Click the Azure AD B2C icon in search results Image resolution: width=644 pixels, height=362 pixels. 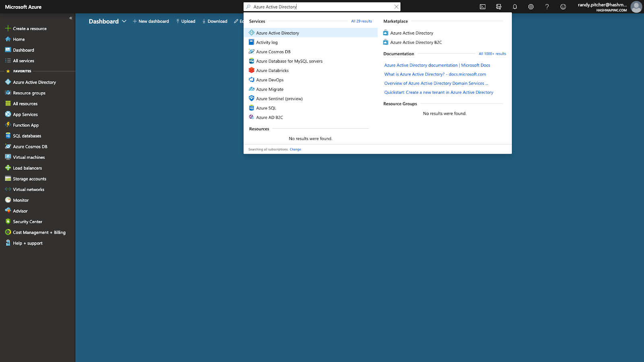point(252,117)
